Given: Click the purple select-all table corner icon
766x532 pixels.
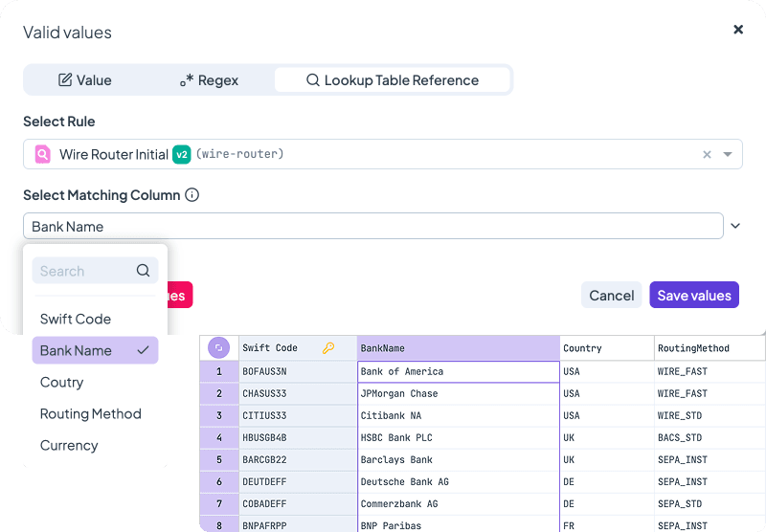Looking at the screenshot, I should (218, 348).
